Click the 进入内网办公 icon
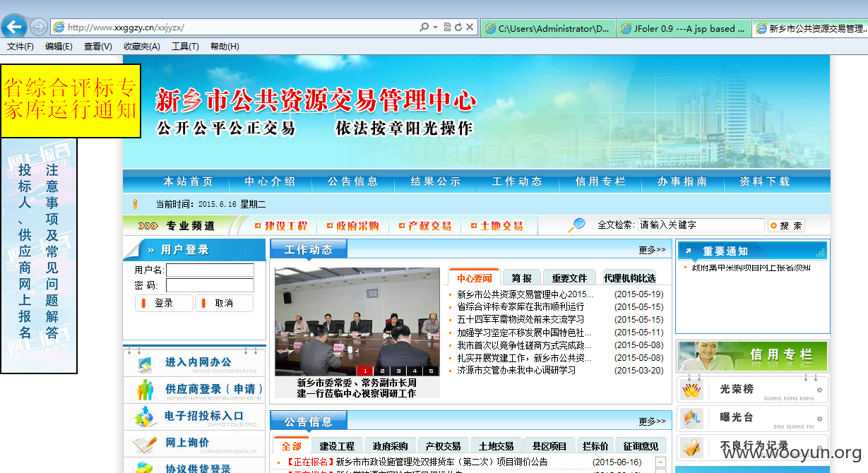The height and width of the screenshot is (473, 868). point(144,364)
